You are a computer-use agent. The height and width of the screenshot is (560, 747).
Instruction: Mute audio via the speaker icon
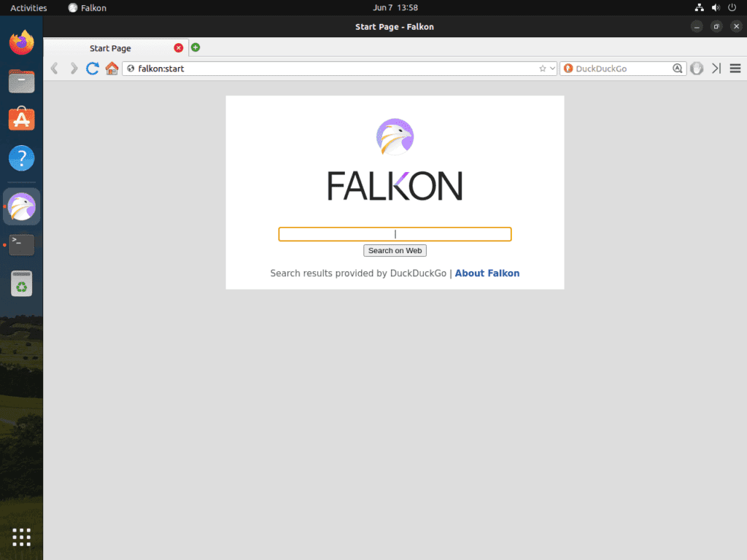tap(716, 7)
